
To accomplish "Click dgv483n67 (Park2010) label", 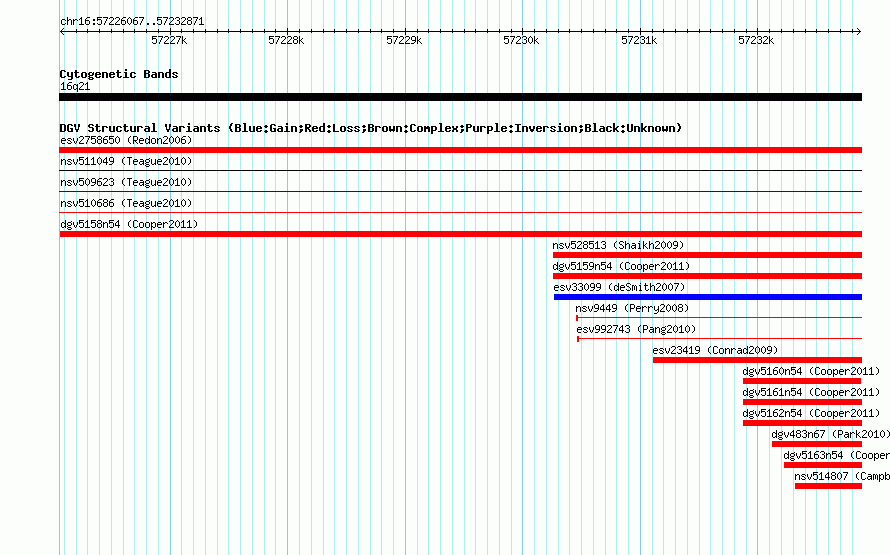I will (x=830, y=434).
